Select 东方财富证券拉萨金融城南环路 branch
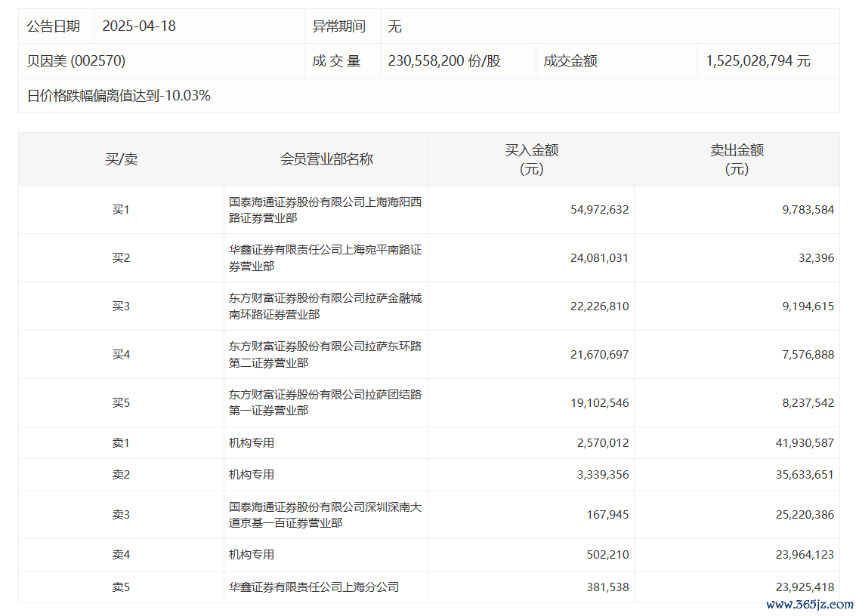This screenshot has height=616, width=859. pos(325,306)
